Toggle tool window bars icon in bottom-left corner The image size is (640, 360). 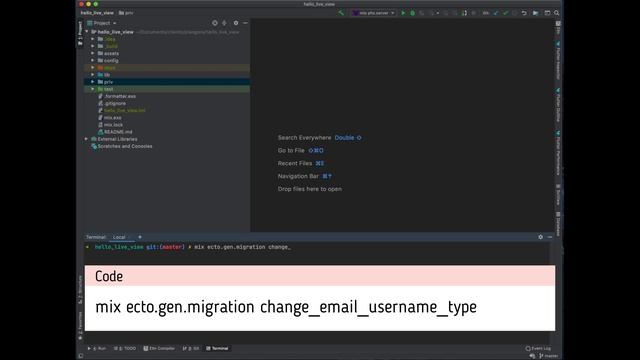pyautogui.click(x=81, y=356)
